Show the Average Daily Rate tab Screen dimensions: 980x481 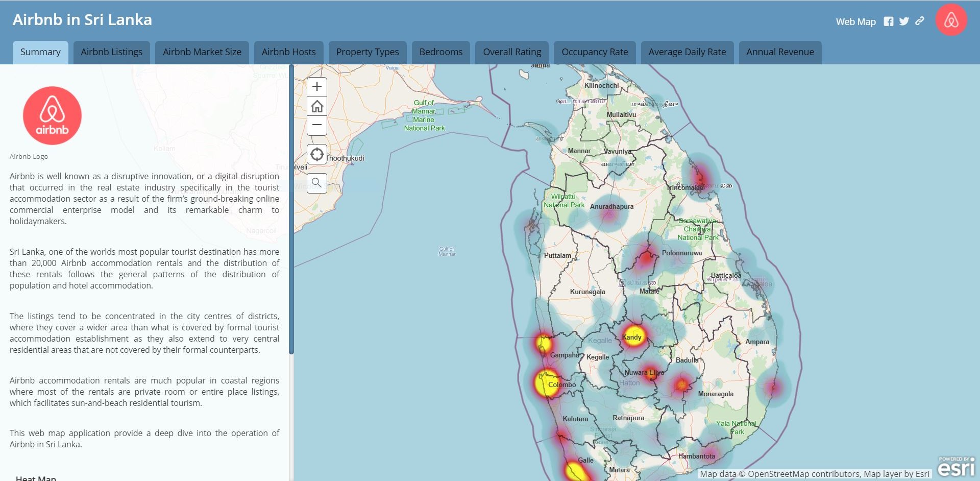(687, 52)
